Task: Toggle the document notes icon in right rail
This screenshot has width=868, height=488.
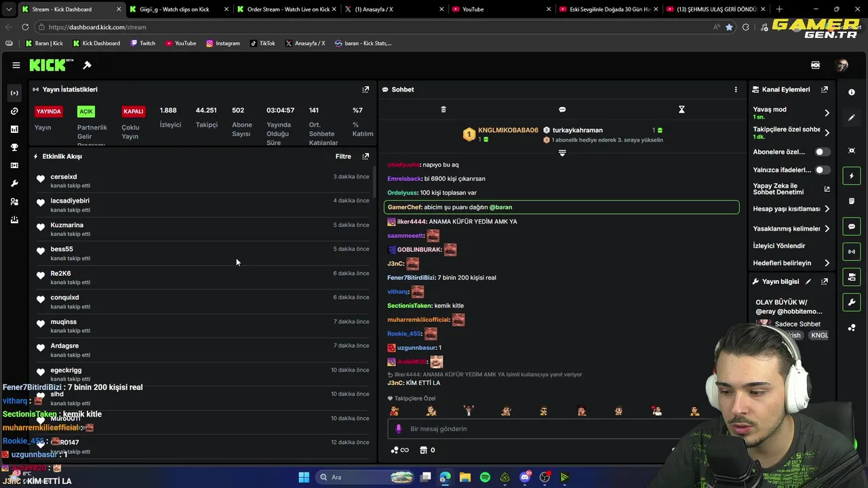Action: click(852, 201)
